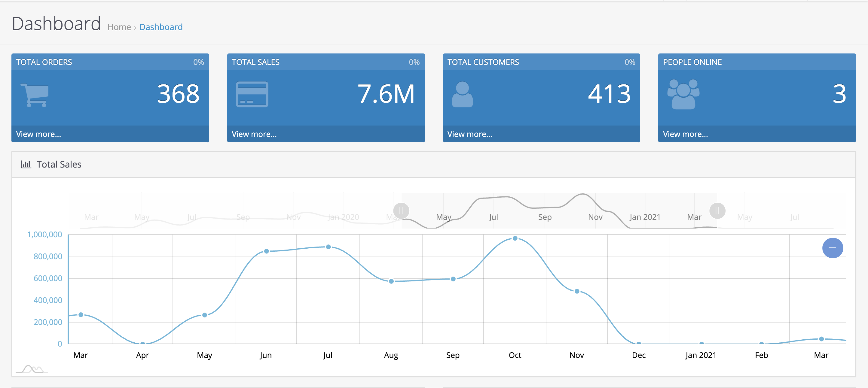Click the 1,000,000 y-axis label

point(44,235)
